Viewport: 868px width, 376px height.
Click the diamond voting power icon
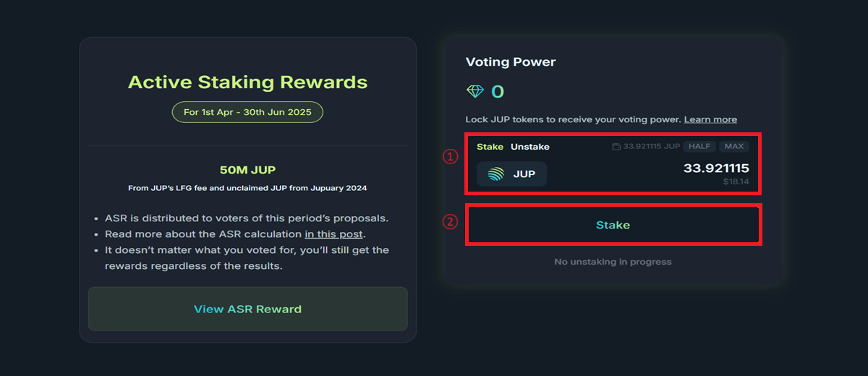(x=475, y=92)
